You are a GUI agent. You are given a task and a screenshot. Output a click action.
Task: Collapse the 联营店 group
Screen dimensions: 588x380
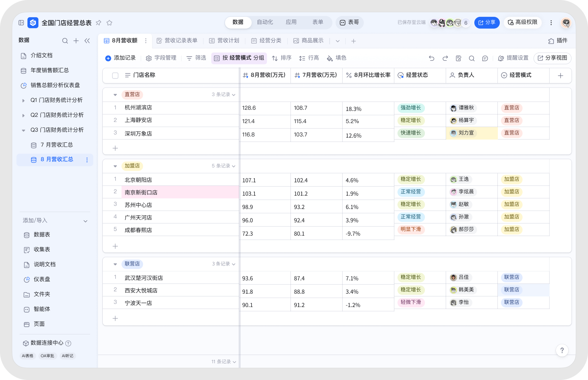point(115,264)
